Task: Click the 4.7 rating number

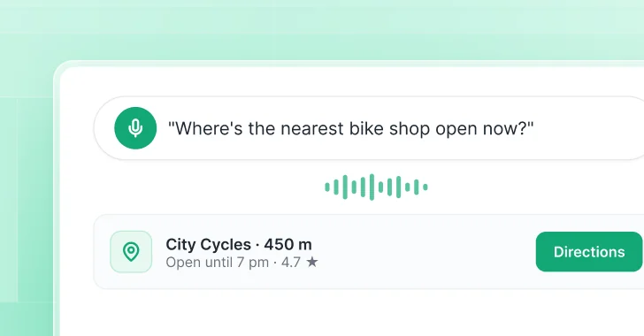Action: click(291, 262)
